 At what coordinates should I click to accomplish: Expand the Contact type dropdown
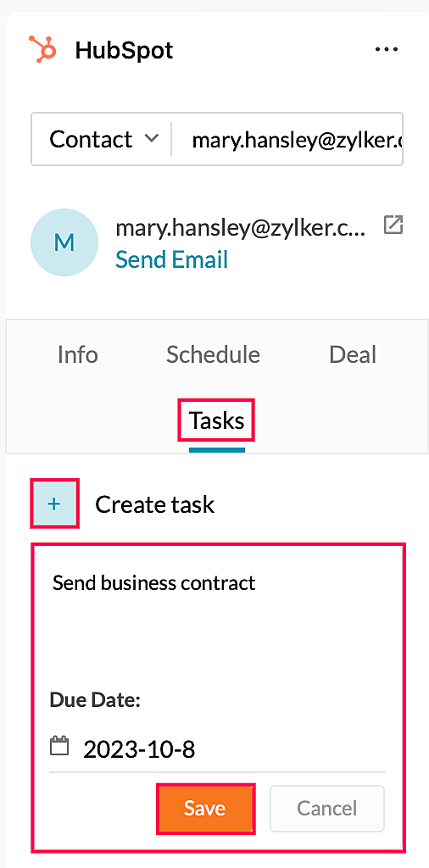point(103,139)
